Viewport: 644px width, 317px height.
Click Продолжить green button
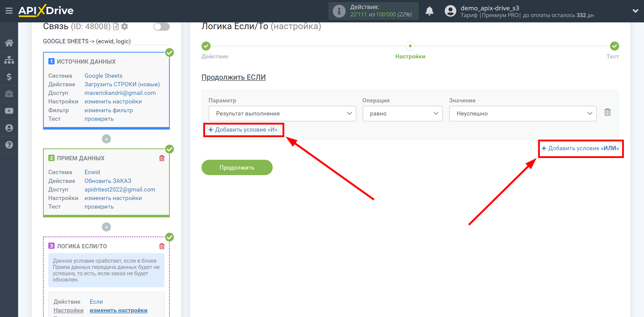[237, 168]
